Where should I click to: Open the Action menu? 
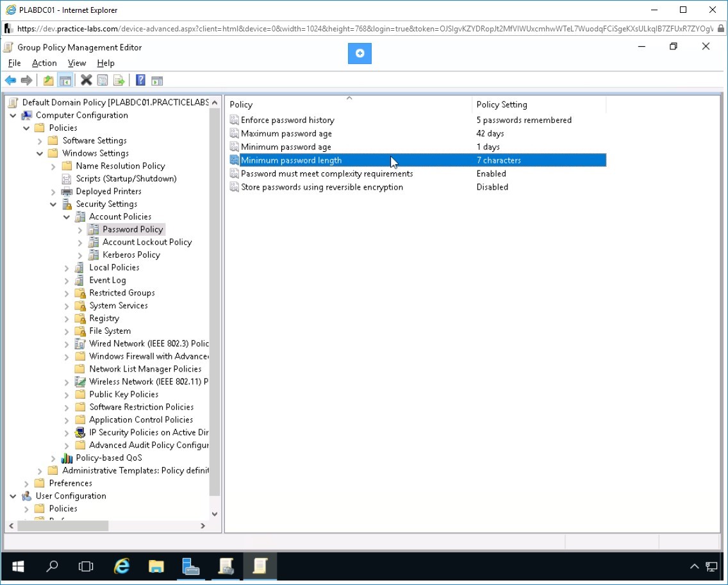coord(44,63)
